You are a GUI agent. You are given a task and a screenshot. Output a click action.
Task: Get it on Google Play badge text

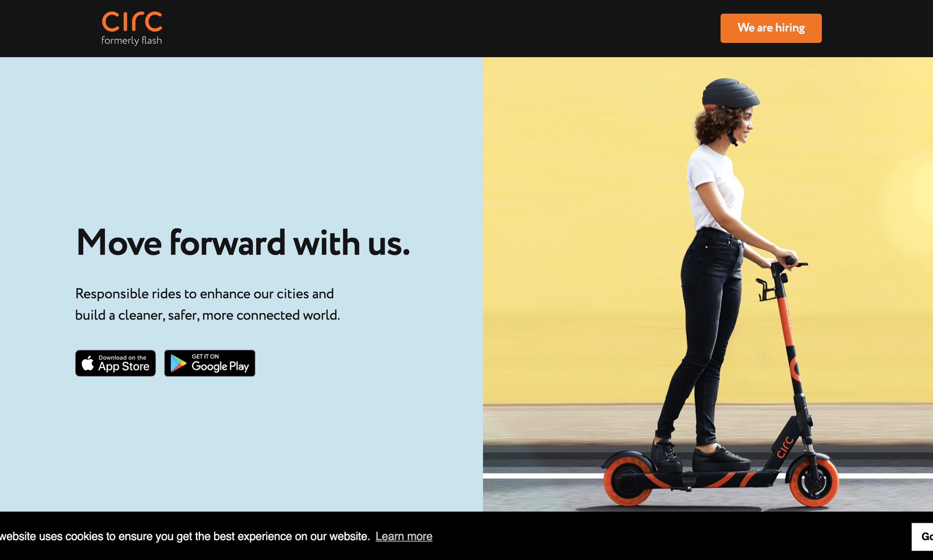pos(220,363)
